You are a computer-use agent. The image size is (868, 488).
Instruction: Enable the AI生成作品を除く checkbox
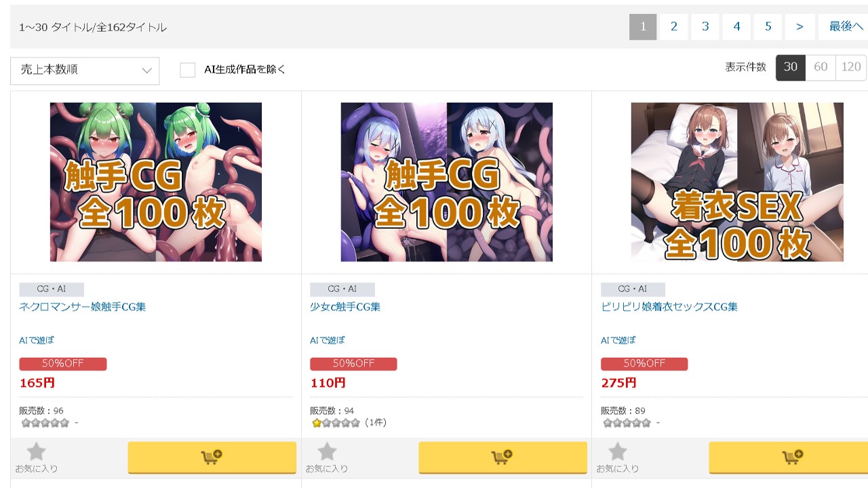[x=188, y=70]
